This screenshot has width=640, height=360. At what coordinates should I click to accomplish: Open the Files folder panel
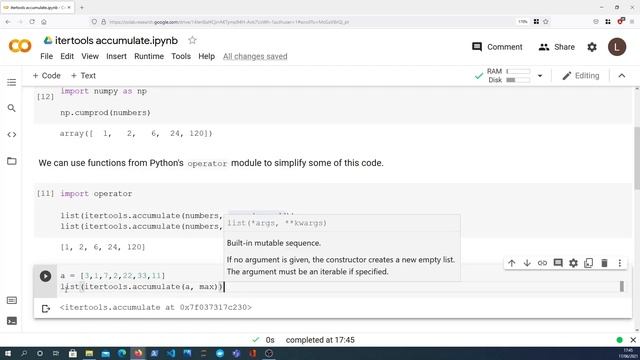tap(11, 161)
